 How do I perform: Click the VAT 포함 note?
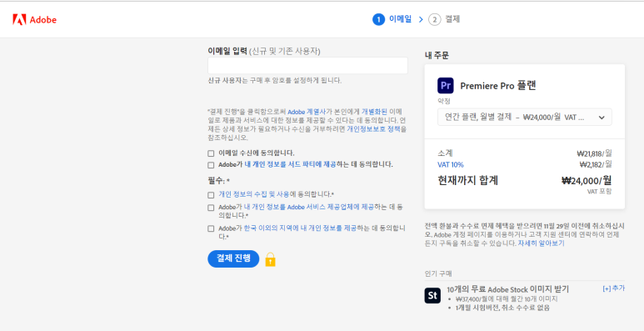[x=599, y=191]
